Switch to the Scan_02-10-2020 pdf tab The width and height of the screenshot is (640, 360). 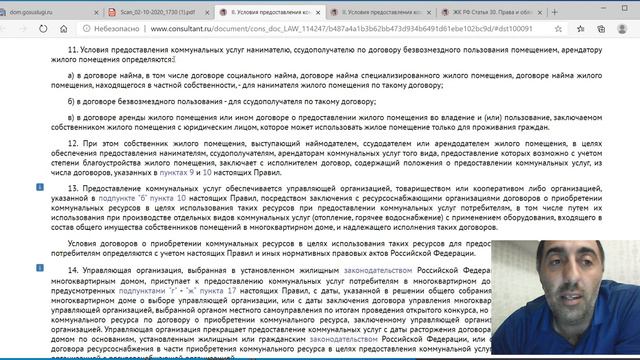click(x=157, y=12)
